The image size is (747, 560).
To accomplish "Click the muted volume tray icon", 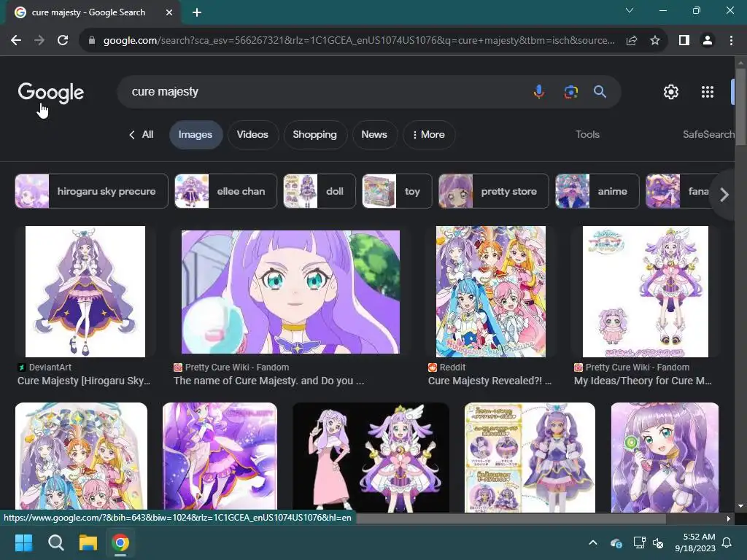I will [658, 542].
